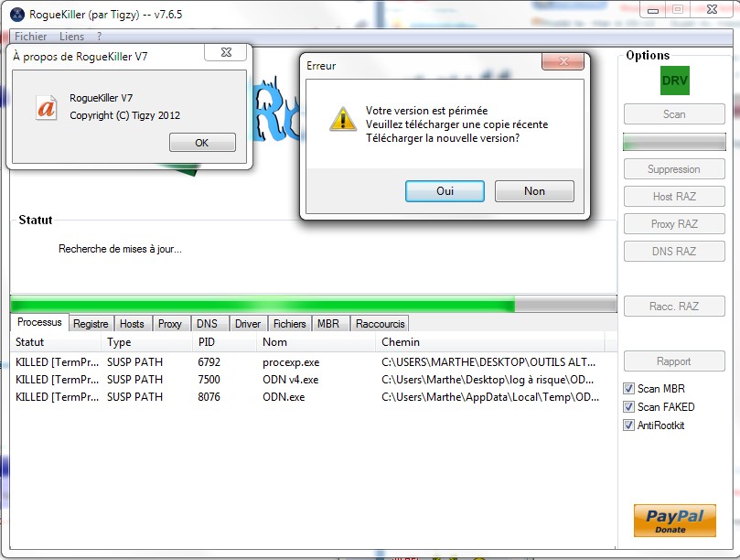The width and height of the screenshot is (740, 560).
Task: Select the procexp.exe process row
Action: (307, 362)
